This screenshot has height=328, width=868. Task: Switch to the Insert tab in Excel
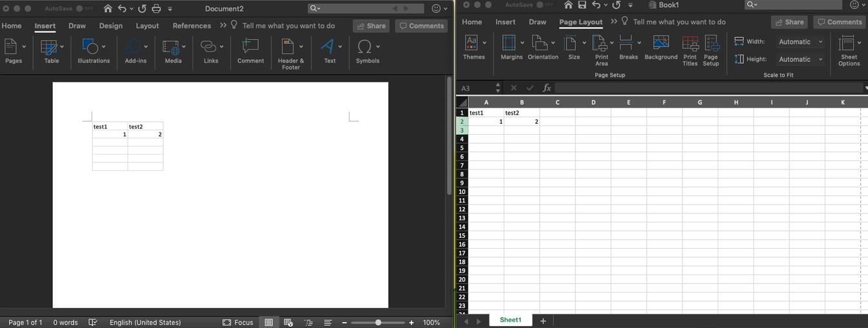click(506, 22)
